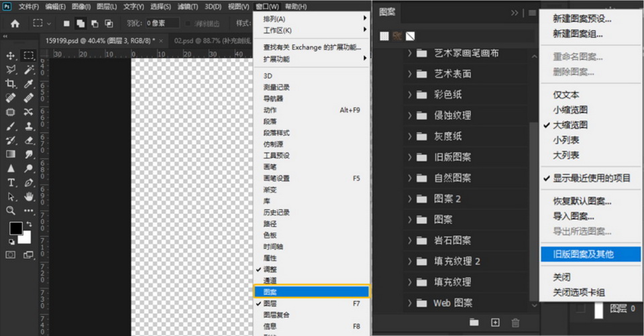Select the Crop tool
Viewport: 644px width, 336px height.
point(11,84)
